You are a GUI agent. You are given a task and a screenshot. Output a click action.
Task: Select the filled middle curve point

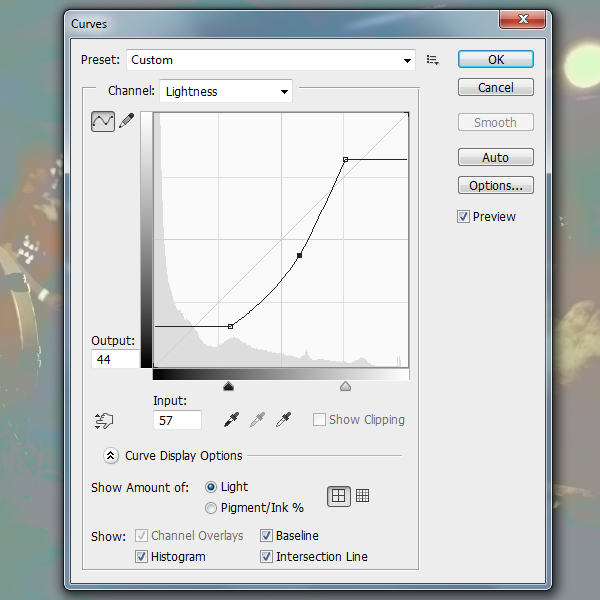coord(300,255)
